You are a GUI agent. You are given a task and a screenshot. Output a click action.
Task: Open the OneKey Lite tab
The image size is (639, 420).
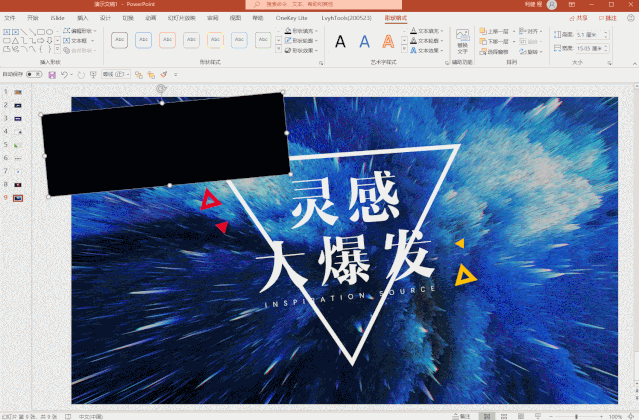pos(291,18)
